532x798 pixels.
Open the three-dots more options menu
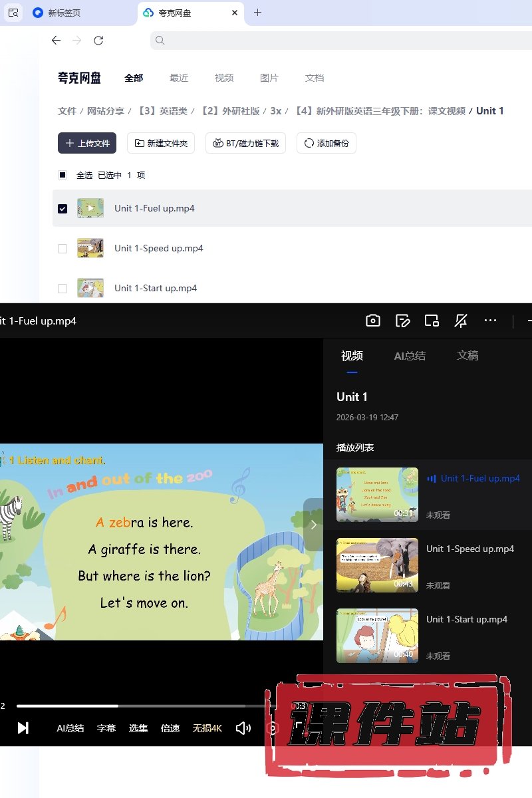click(491, 321)
